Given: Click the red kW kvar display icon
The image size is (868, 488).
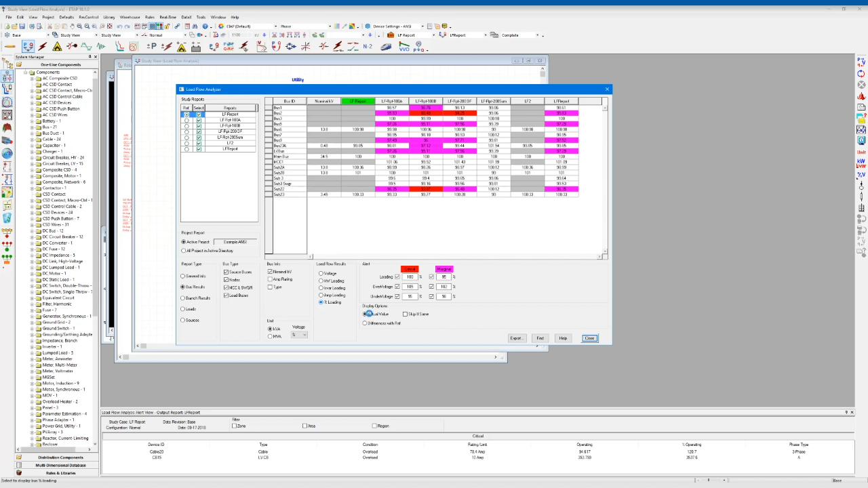Looking at the screenshot, I should click(861, 163).
